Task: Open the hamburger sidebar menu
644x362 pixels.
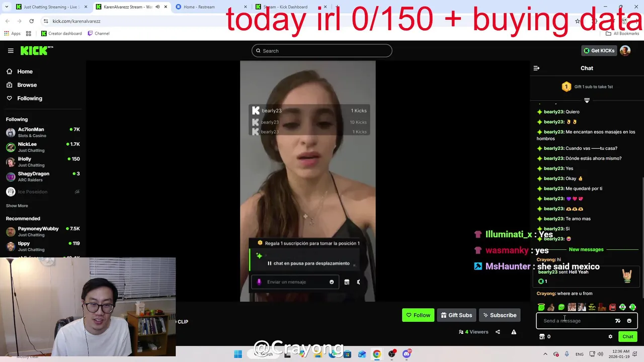Action: 11,51
